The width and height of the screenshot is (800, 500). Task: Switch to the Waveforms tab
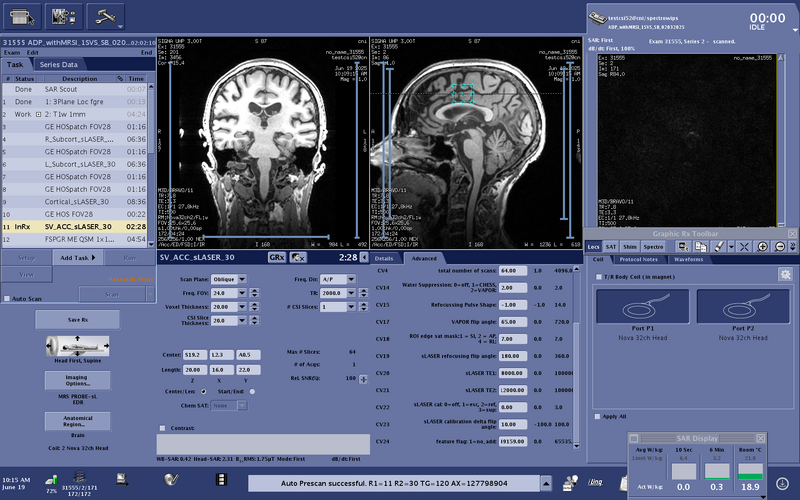tap(688, 259)
